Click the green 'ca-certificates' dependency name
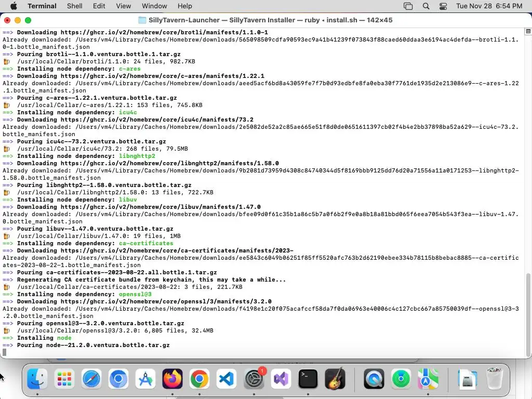Viewport: 532px width, 399px height. [x=146, y=243]
